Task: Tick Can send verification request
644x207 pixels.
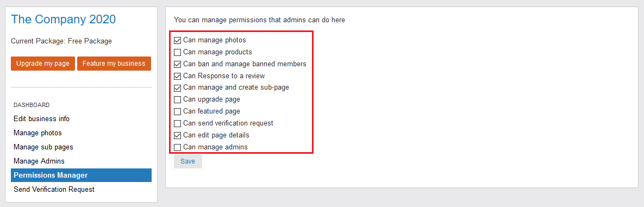Action: click(177, 123)
